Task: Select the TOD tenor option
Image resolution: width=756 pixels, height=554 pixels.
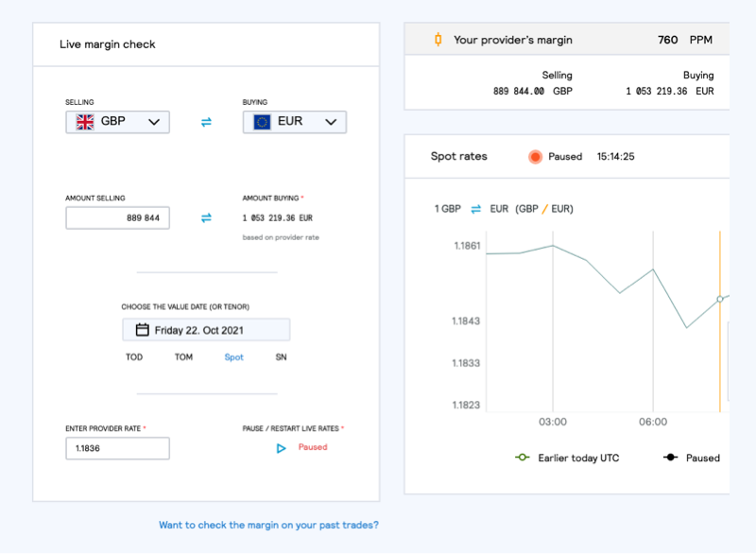Action: click(133, 357)
